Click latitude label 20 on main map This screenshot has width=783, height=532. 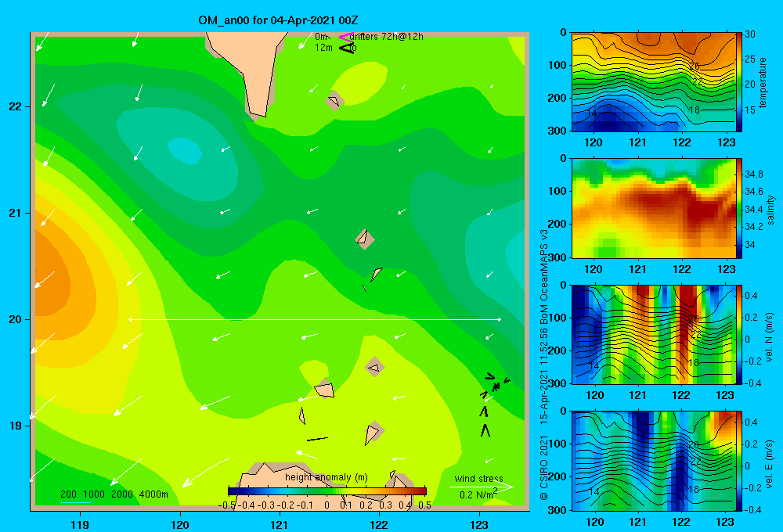pos(16,319)
